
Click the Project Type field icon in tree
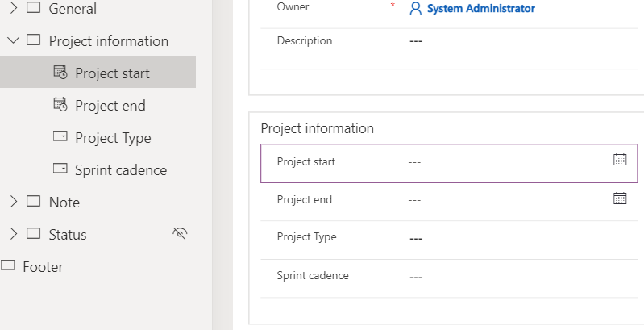[x=60, y=137]
